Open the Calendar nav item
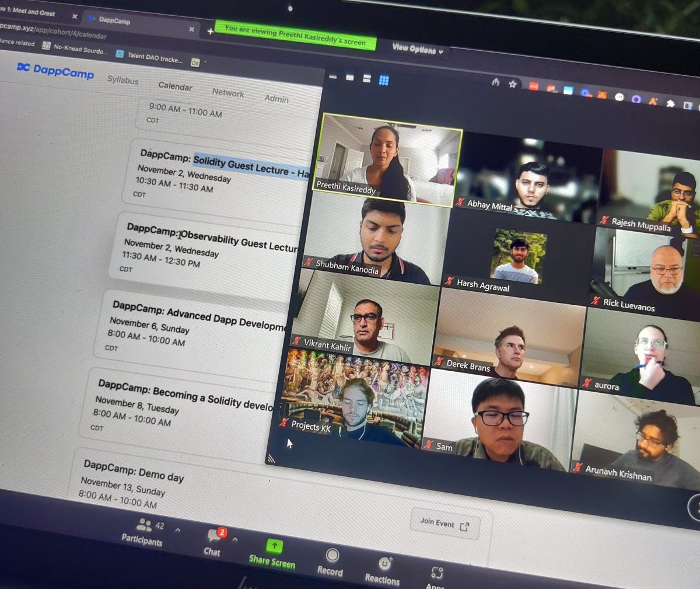Viewport: 700px width, 589px height. [x=175, y=86]
